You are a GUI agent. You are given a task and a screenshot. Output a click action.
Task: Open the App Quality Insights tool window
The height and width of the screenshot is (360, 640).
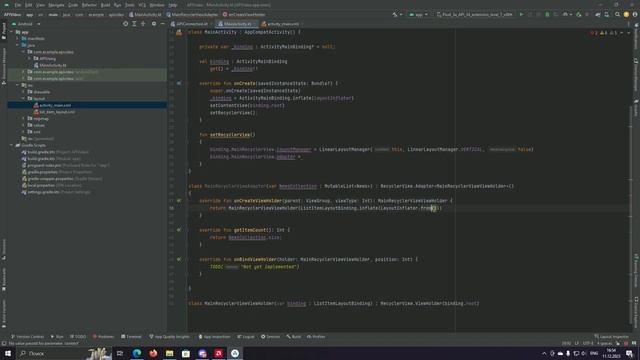point(169,337)
